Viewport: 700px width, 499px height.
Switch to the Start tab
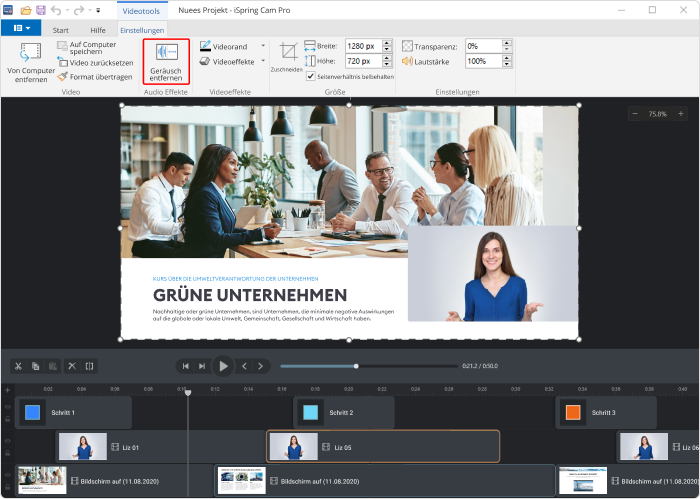click(61, 30)
